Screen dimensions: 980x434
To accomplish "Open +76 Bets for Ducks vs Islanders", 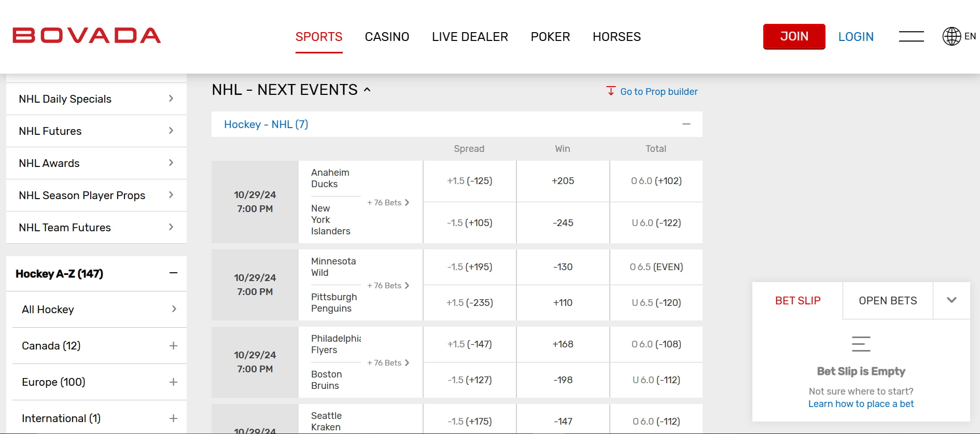I will 388,203.
